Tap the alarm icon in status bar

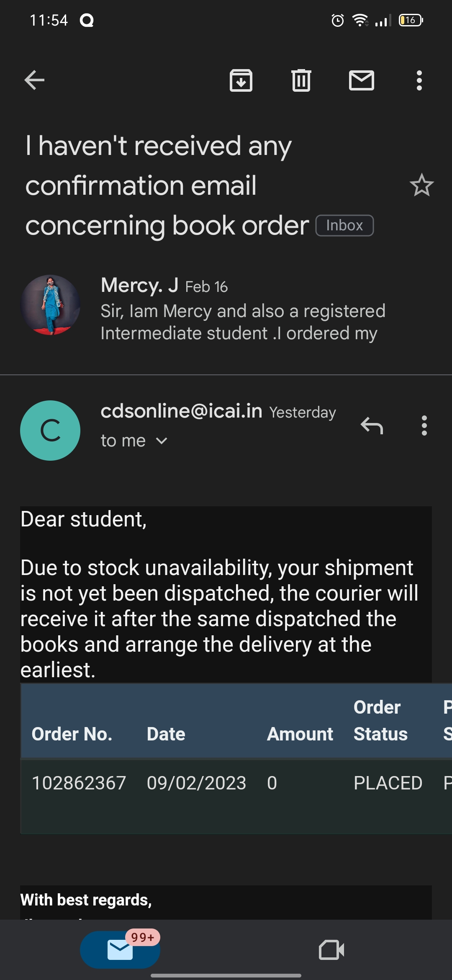click(338, 20)
